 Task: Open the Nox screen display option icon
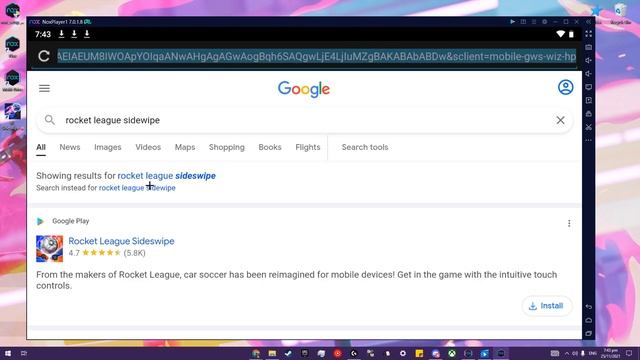588,87
